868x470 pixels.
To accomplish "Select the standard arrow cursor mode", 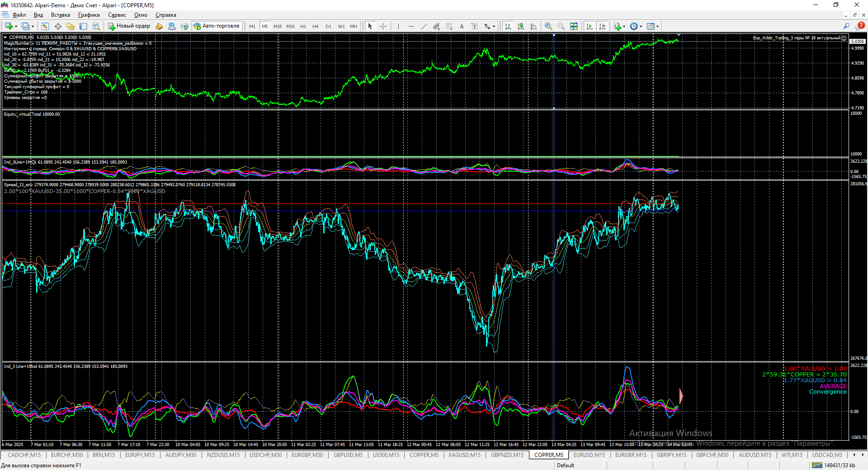I will tap(370, 26).
